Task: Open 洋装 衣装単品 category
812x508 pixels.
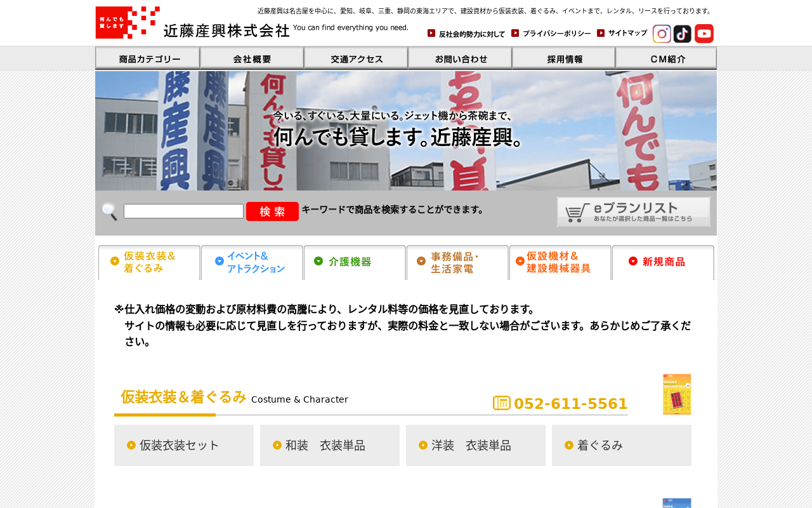Action: pos(476,445)
